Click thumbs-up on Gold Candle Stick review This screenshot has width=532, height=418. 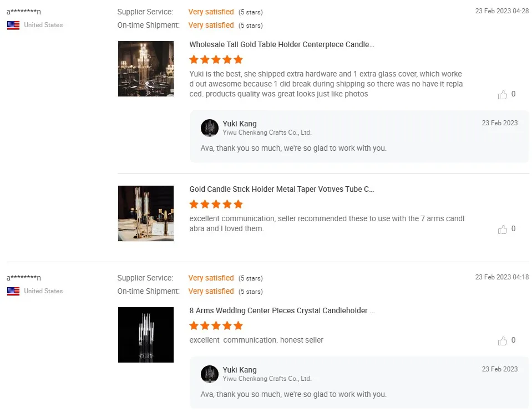pos(503,230)
